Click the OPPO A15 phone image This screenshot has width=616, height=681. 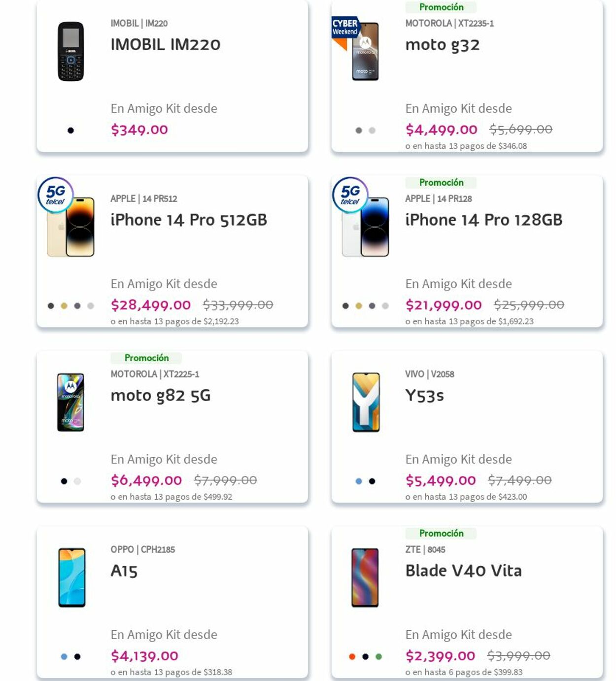tap(72, 578)
